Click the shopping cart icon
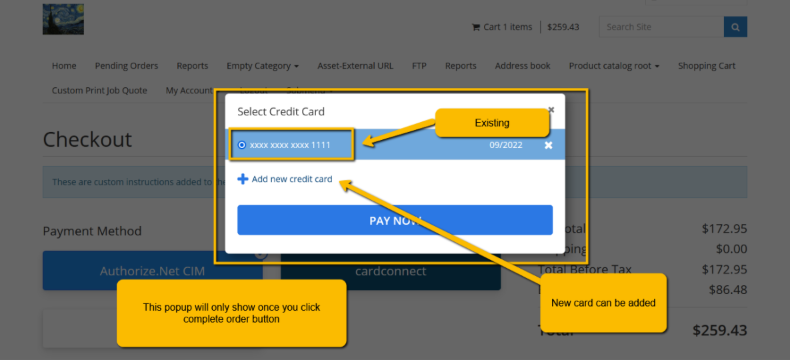 coord(476,27)
